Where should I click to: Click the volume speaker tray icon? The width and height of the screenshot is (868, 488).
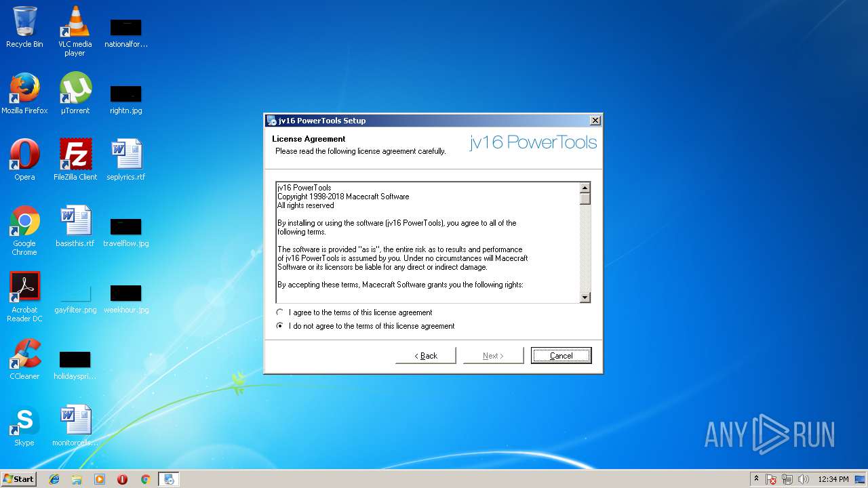point(804,479)
